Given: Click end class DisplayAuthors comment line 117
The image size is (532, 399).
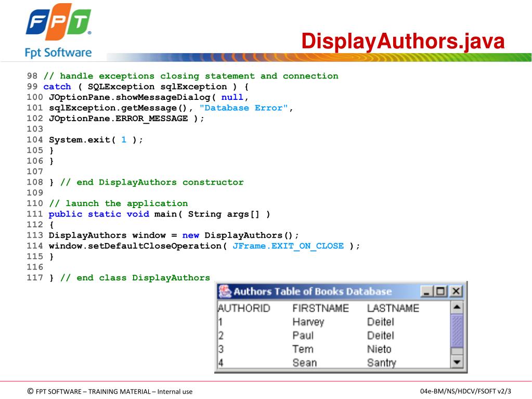Looking at the screenshot, I should (x=135, y=278).
